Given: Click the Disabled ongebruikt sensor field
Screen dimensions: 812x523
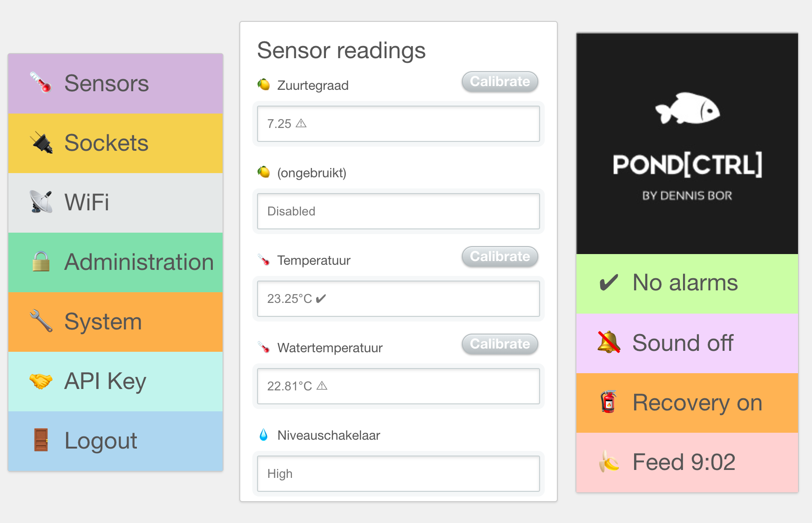Looking at the screenshot, I should click(x=398, y=211).
